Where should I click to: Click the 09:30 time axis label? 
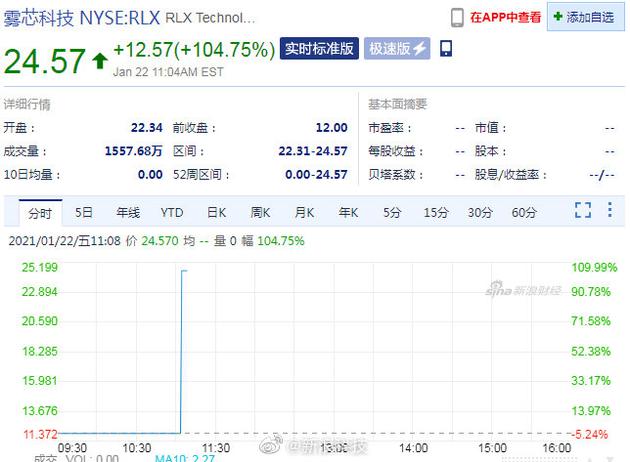coord(72,448)
